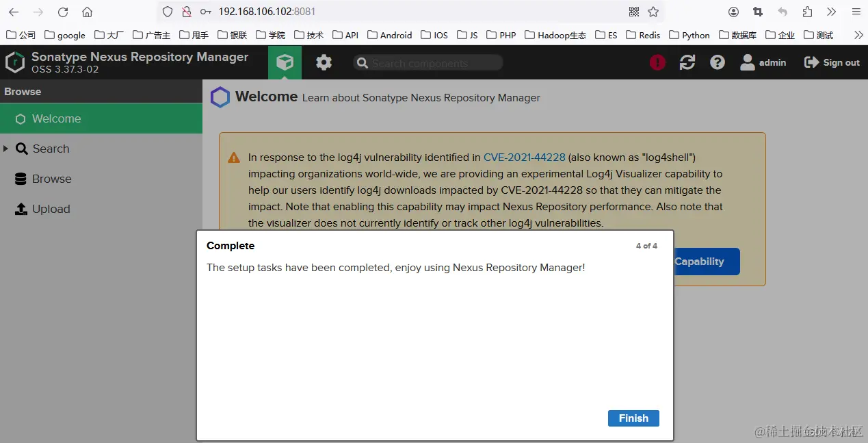Open the Browse cube icon in header
The image size is (868, 443).
pos(285,62)
